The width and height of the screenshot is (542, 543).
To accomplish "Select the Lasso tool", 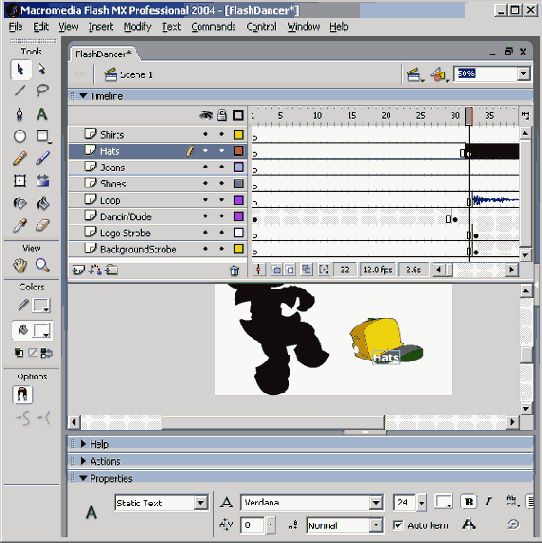I will coord(42,90).
